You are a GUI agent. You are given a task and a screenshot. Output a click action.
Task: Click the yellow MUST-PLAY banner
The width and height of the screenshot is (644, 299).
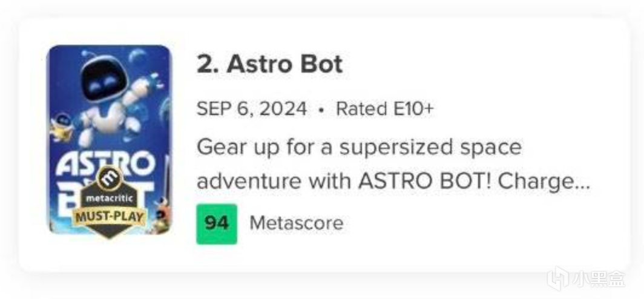(110, 217)
